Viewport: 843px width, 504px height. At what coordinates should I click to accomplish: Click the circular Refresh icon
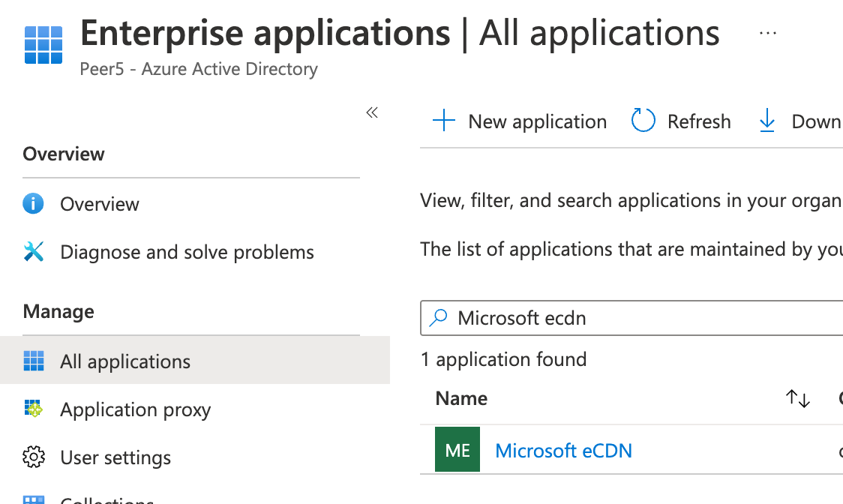[643, 120]
